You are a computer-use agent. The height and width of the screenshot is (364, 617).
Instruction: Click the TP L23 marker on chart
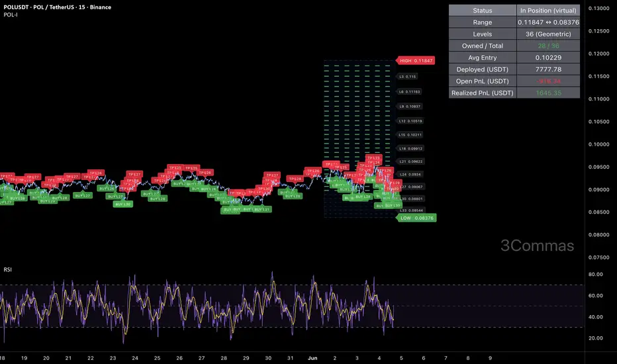pyautogui.click(x=373, y=158)
